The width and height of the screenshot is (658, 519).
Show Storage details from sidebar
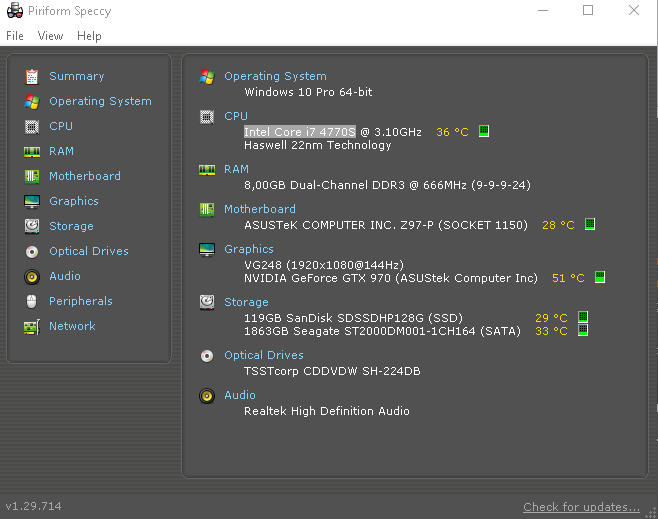[71, 226]
